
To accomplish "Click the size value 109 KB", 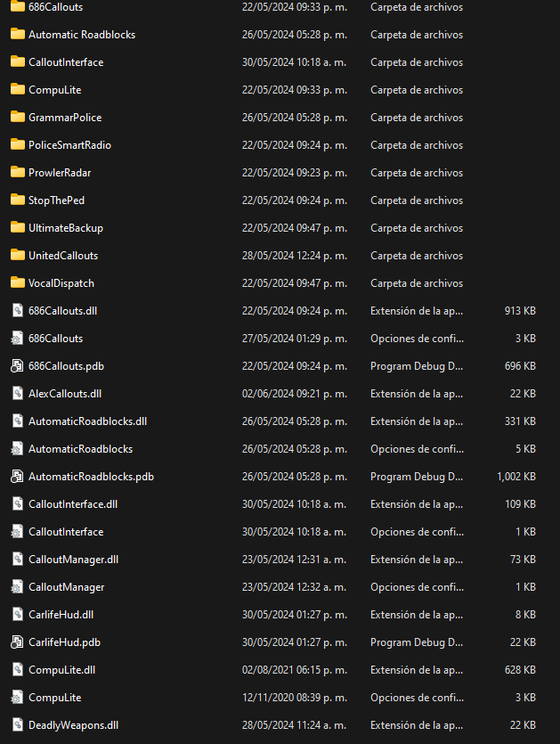I will (x=520, y=504).
